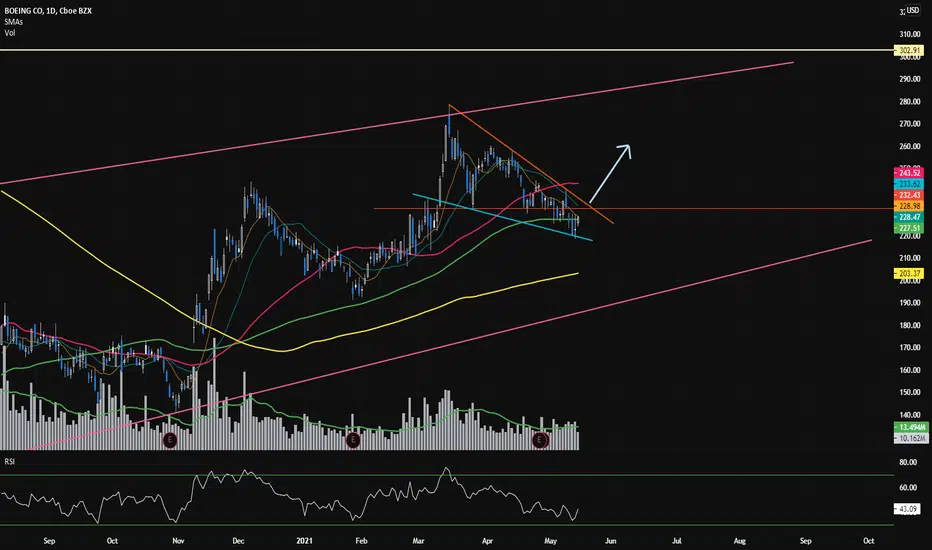Click the 43.09 RSI value label

(x=909, y=509)
